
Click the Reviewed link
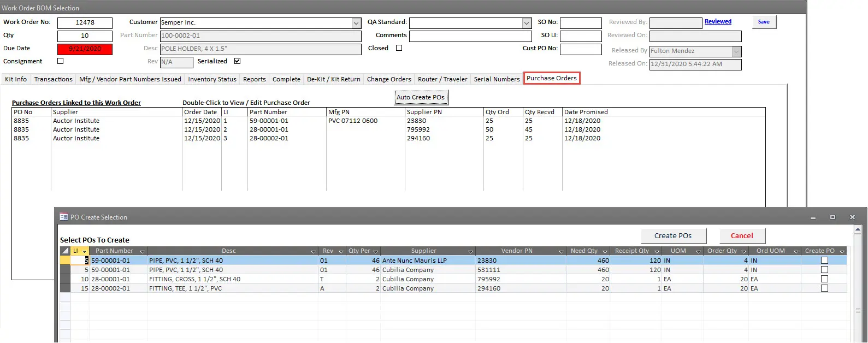718,22
